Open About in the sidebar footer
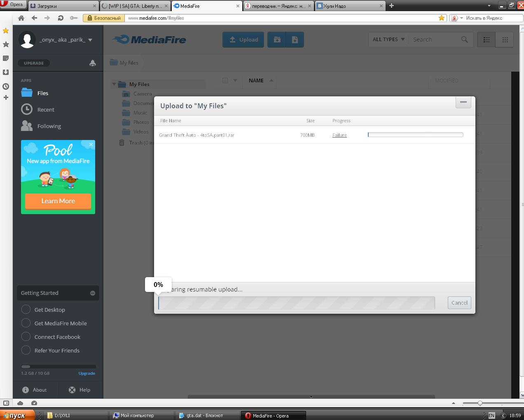The image size is (524, 420). (35, 390)
